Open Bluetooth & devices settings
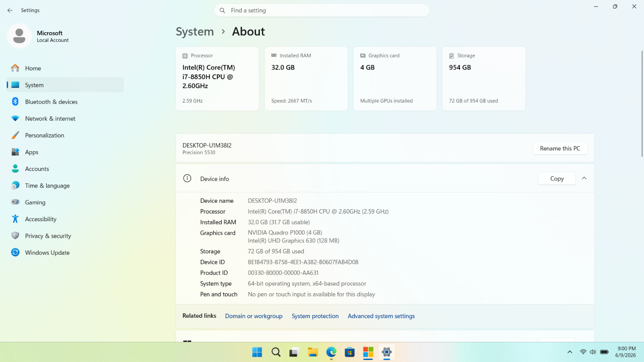Image resolution: width=644 pixels, height=362 pixels. [x=65, y=102]
